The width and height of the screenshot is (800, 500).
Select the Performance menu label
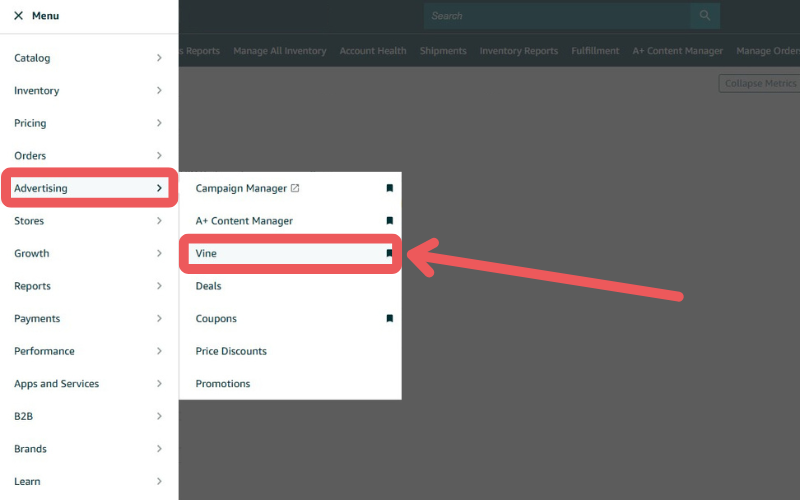point(44,351)
